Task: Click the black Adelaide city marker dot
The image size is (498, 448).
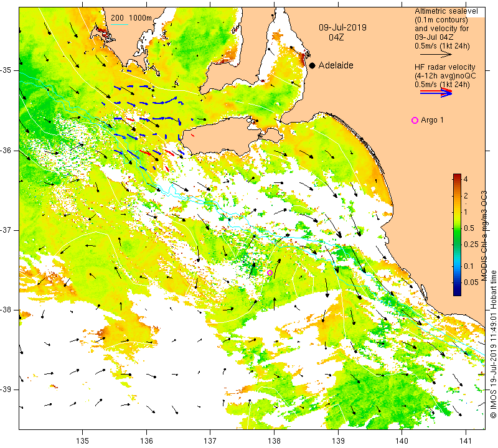Action: pos(312,65)
